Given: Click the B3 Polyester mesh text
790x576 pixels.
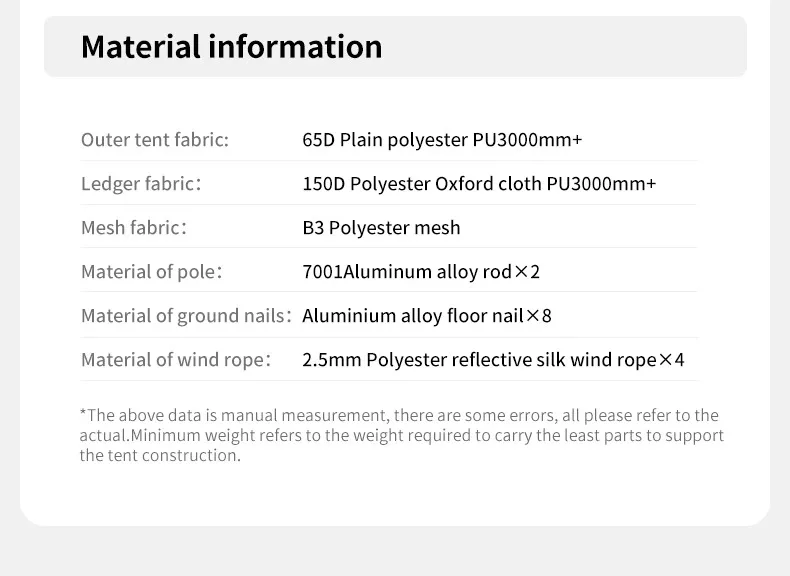Looking at the screenshot, I should [381, 227].
